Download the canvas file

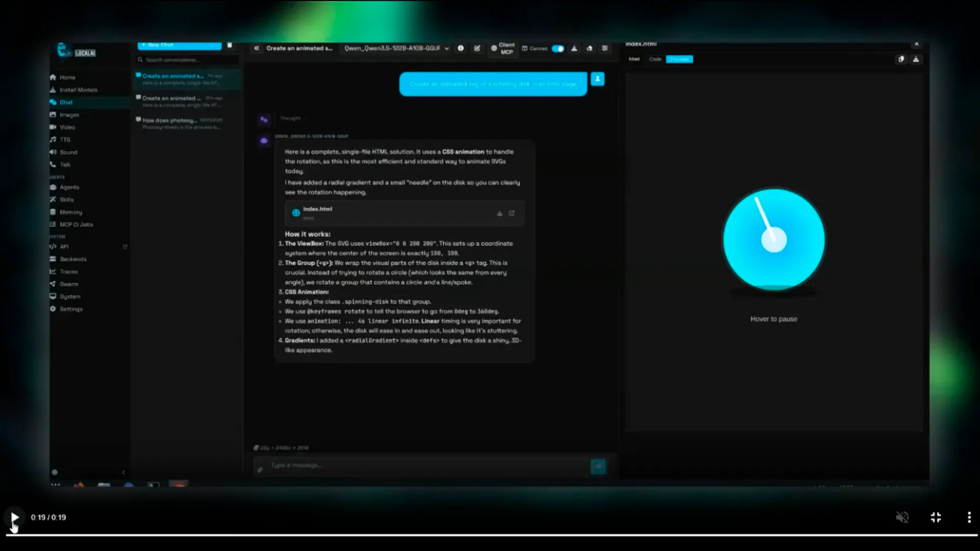(x=916, y=59)
